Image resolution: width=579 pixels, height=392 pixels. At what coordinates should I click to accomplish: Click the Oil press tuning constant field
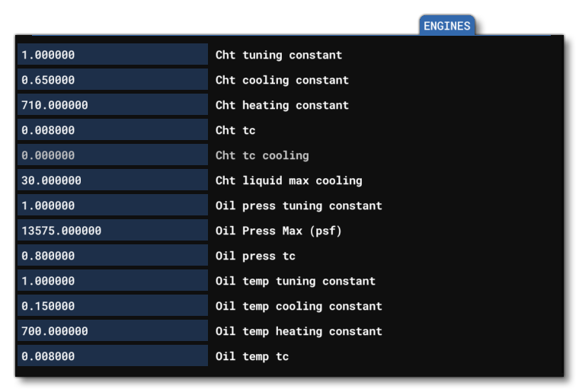[x=112, y=206]
